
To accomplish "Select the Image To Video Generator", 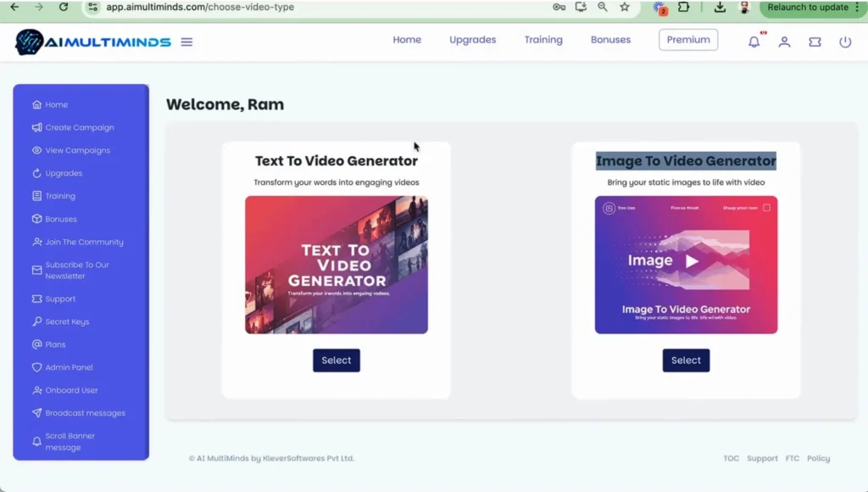I will [686, 361].
